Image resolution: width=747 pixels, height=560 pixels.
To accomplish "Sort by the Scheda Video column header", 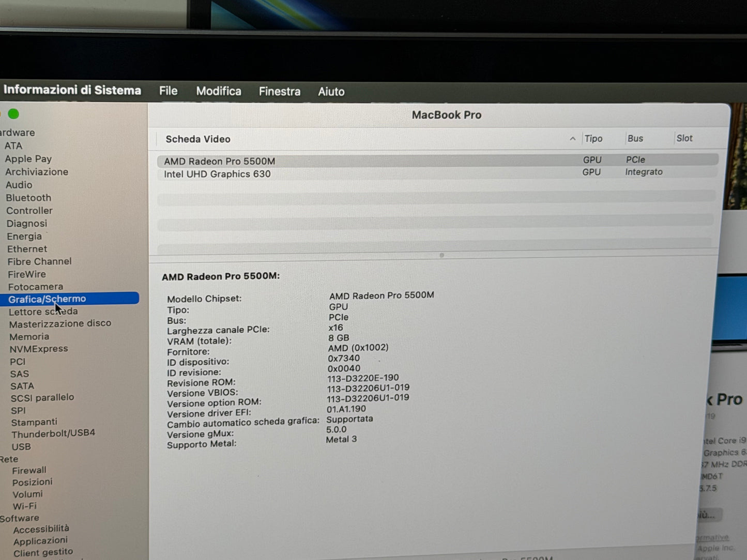I will coord(198,139).
